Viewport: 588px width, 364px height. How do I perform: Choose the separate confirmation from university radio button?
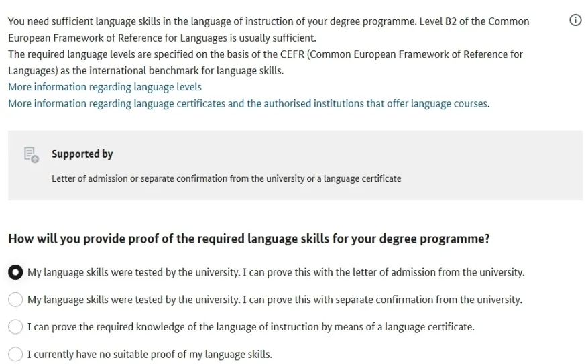click(15, 300)
